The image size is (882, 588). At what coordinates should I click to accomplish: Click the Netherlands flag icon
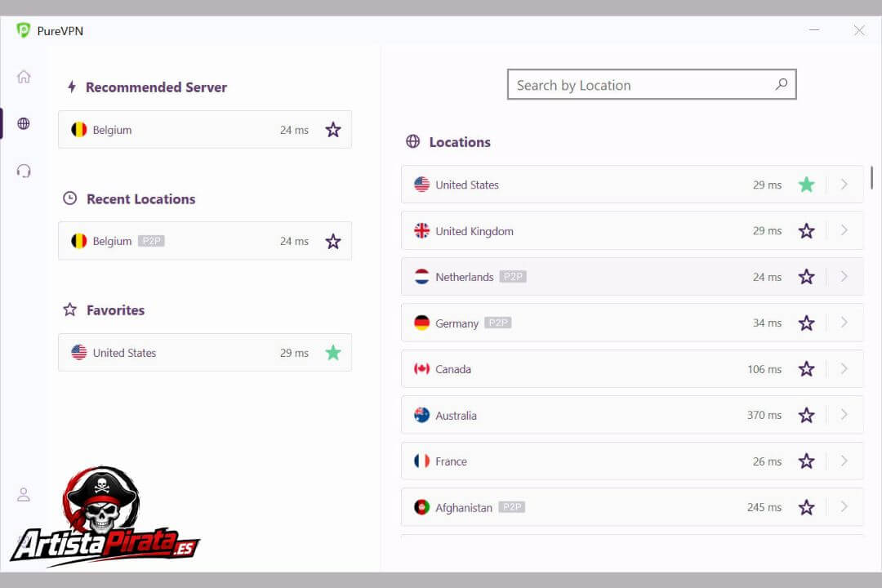coord(421,277)
